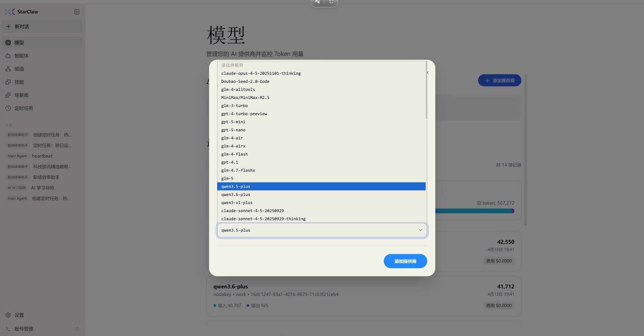Select gpt-5-mini from the model list
This screenshot has height=336, width=644.
pyautogui.click(x=233, y=122)
